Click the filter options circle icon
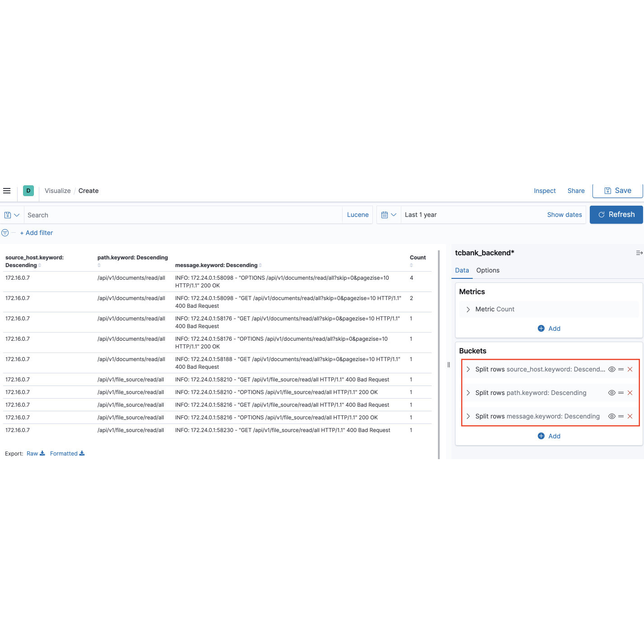This screenshot has height=644, width=644. pos(5,233)
